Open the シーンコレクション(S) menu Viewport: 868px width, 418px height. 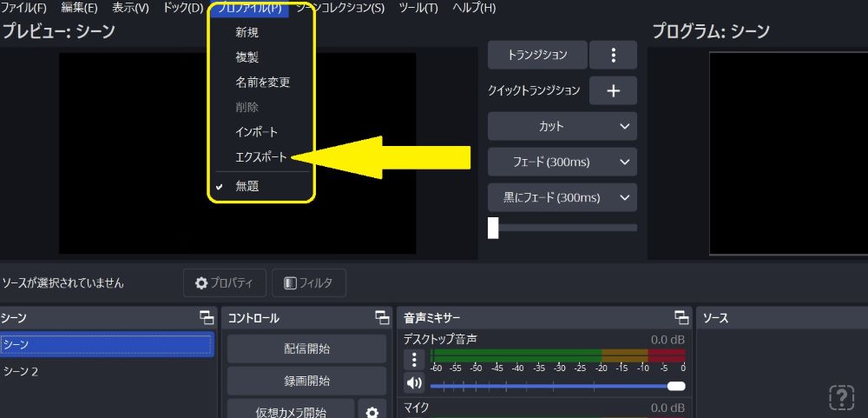point(340,8)
